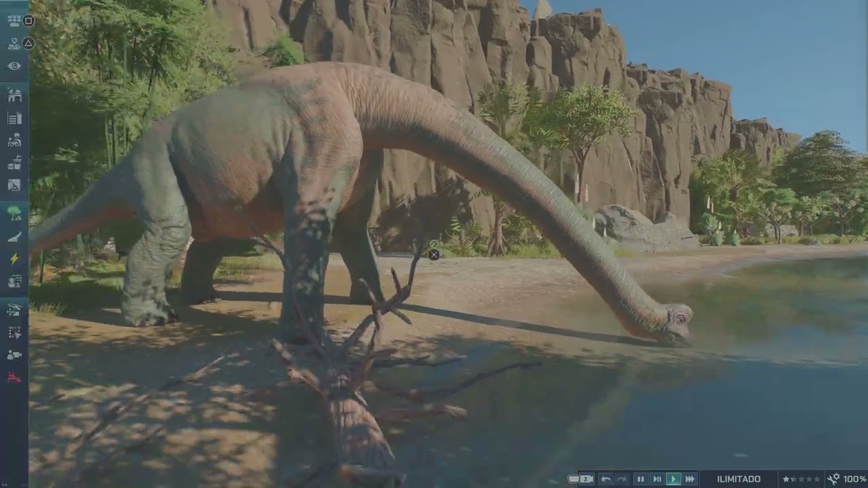Open the power lightning bolt menu
868x488 pixels.
pos(14,258)
